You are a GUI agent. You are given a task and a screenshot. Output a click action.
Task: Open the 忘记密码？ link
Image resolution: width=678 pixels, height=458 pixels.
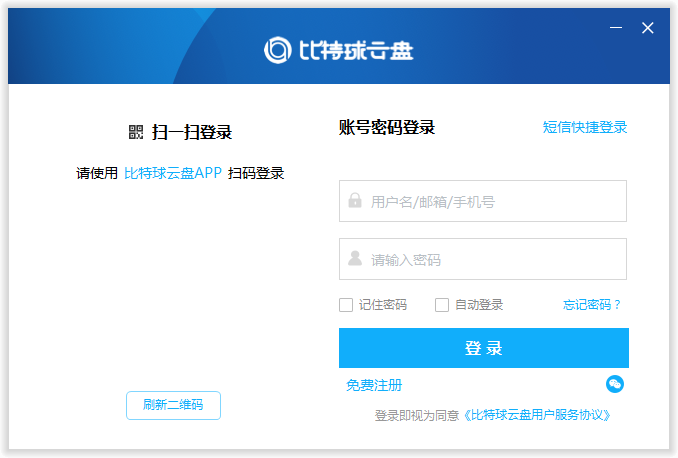(592, 305)
